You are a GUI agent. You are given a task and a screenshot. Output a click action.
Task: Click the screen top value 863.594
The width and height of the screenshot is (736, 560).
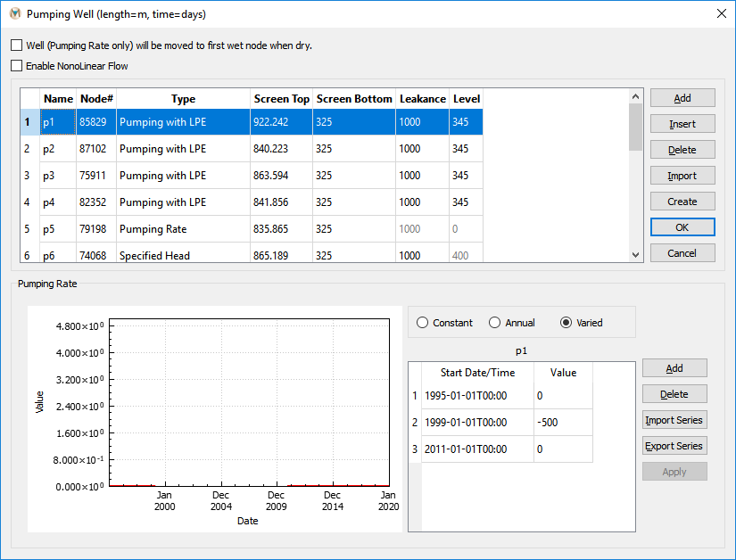tap(281, 176)
